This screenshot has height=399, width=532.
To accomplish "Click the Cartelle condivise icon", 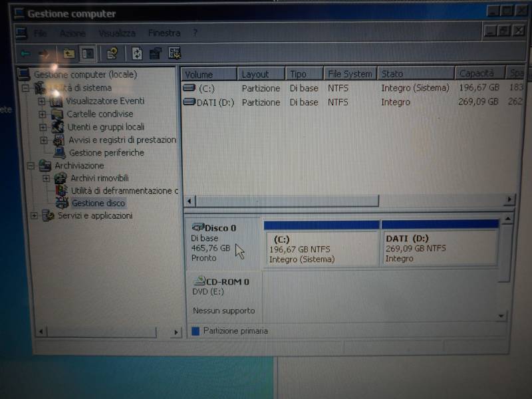I will click(57, 114).
